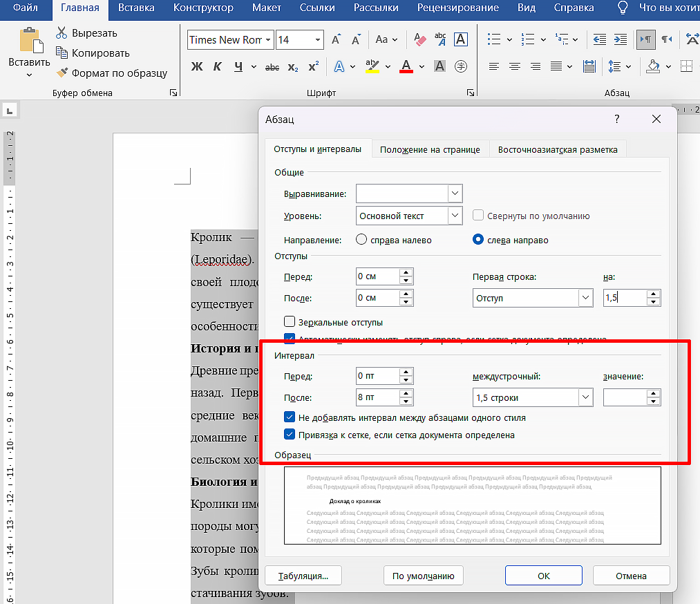Image resolution: width=700 pixels, height=604 pixels.
Task: Decrease paragraph indent in the ribbon
Action: pyautogui.click(x=600, y=39)
